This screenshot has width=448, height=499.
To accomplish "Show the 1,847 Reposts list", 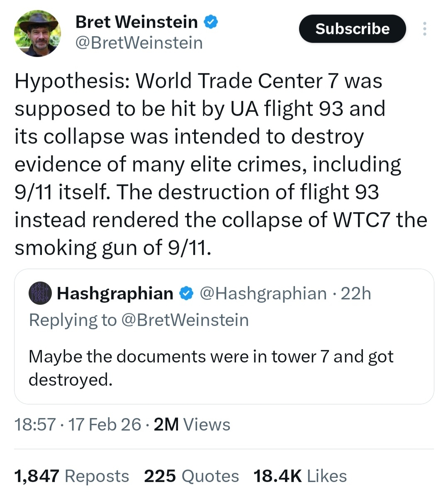I will [x=72, y=476].
